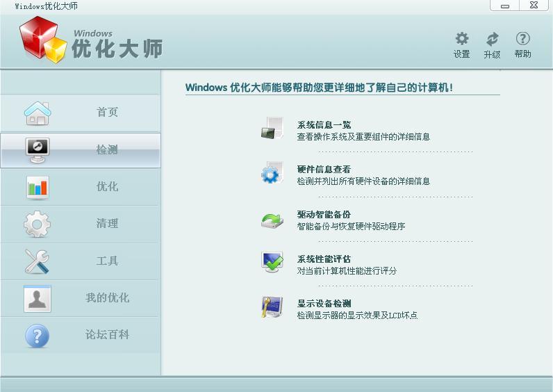553x392 pixels.
Task: Click text 查看操作系统及重要组件的详细信息
Action: coord(363,136)
